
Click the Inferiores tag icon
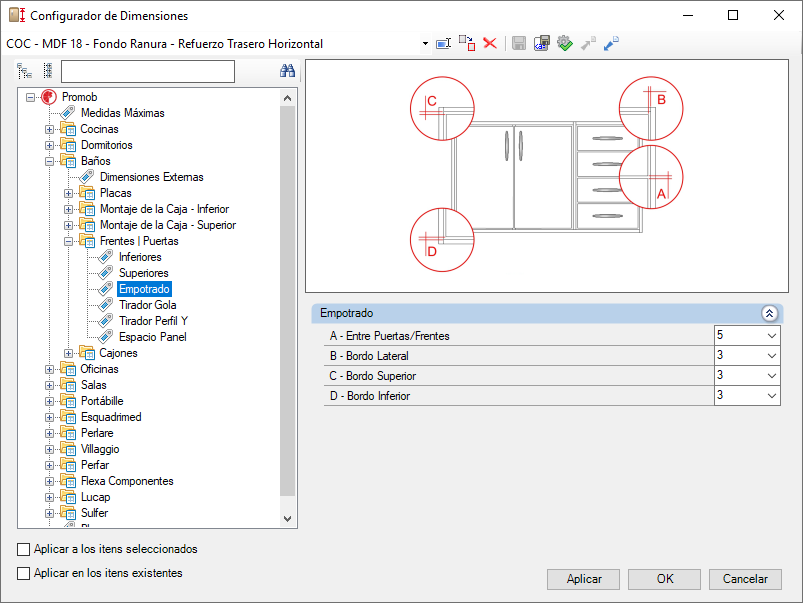(x=105, y=257)
